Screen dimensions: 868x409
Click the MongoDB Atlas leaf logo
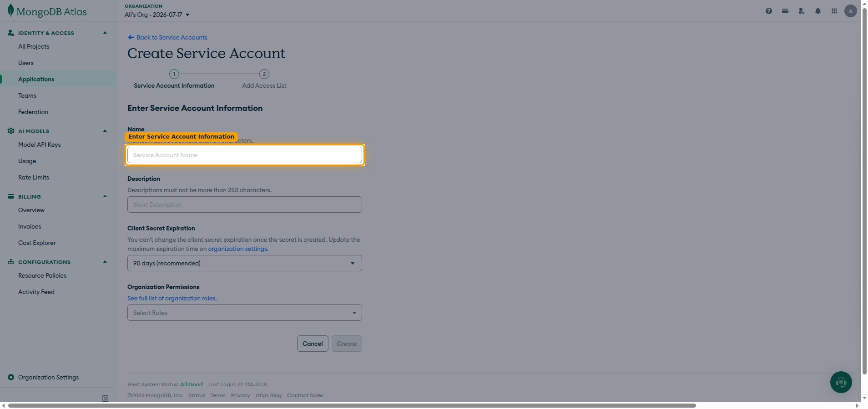tap(10, 11)
